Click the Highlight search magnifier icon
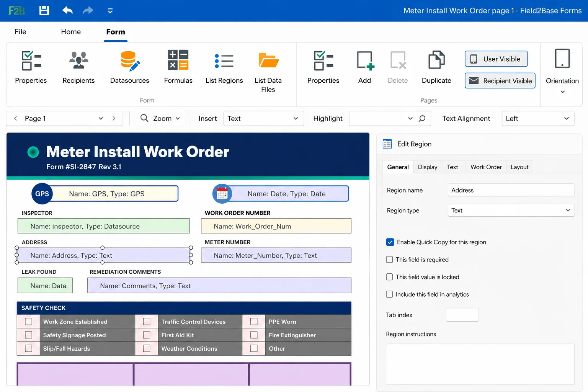588x392 pixels. click(422, 119)
